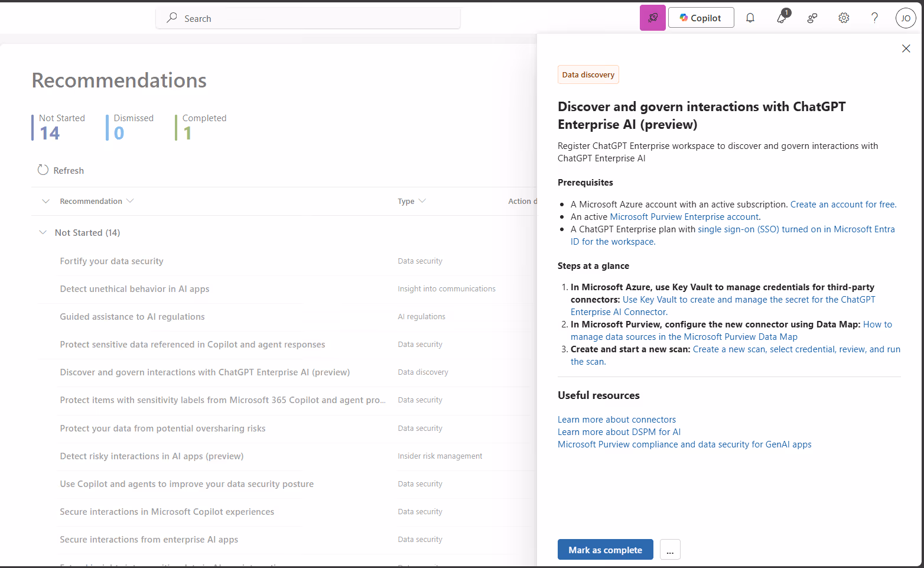Open Create a new scan link
Image resolution: width=924 pixels, height=568 pixels.
click(736, 355)
